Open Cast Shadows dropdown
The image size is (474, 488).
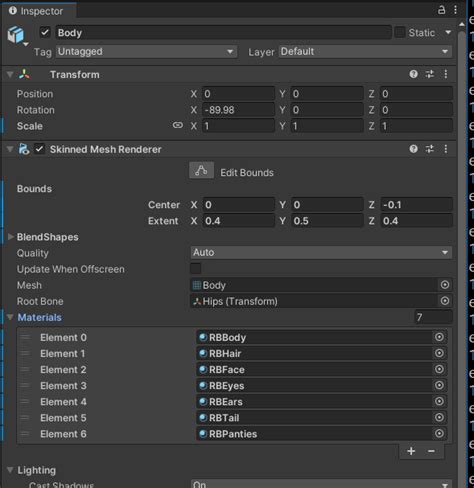[321, 484]
